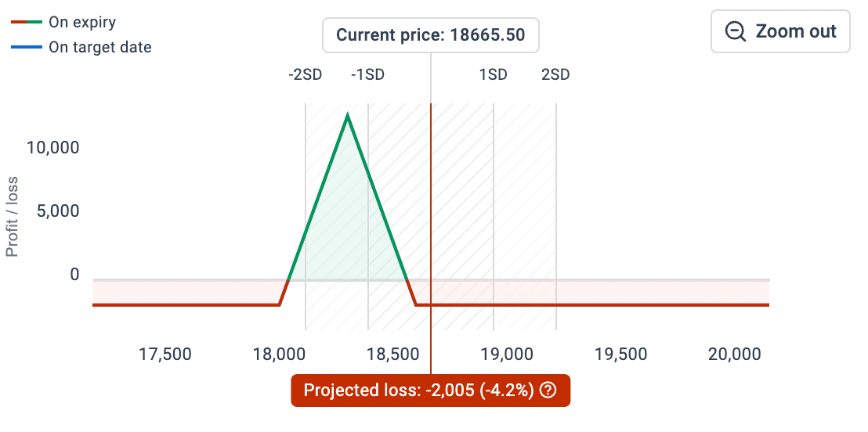
Task: Click the Zoom out button
Action: click(780, 31)
